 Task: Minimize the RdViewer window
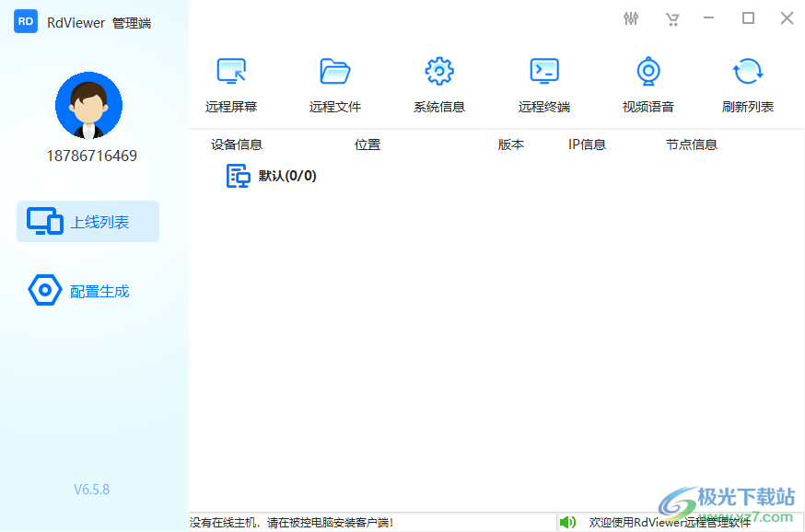tap(709, 18)
